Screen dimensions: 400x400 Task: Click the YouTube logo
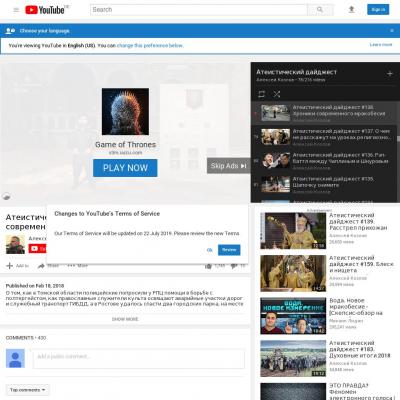(46, 10)
